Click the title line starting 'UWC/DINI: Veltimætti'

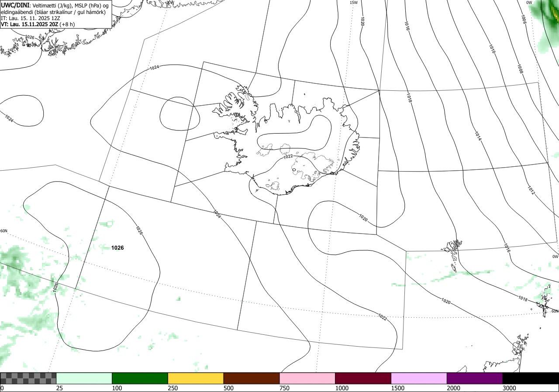pos(55,5)
